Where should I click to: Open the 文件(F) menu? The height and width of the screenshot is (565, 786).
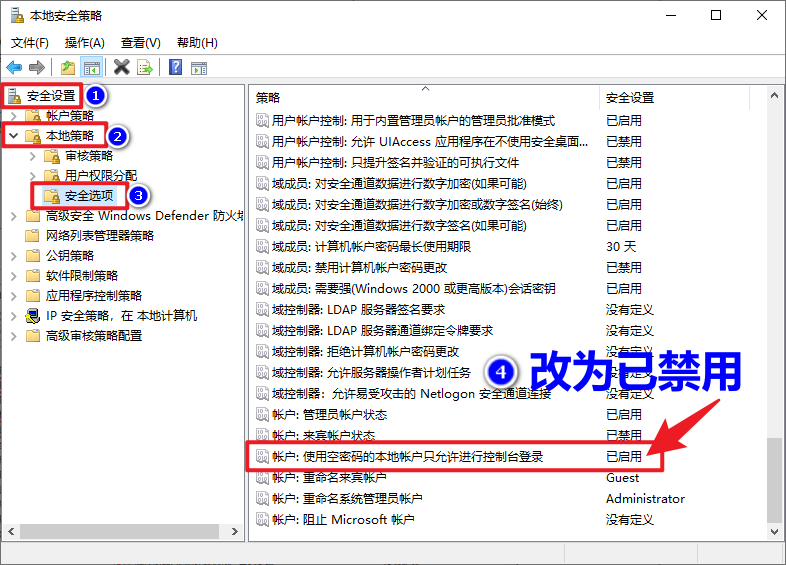30,43
